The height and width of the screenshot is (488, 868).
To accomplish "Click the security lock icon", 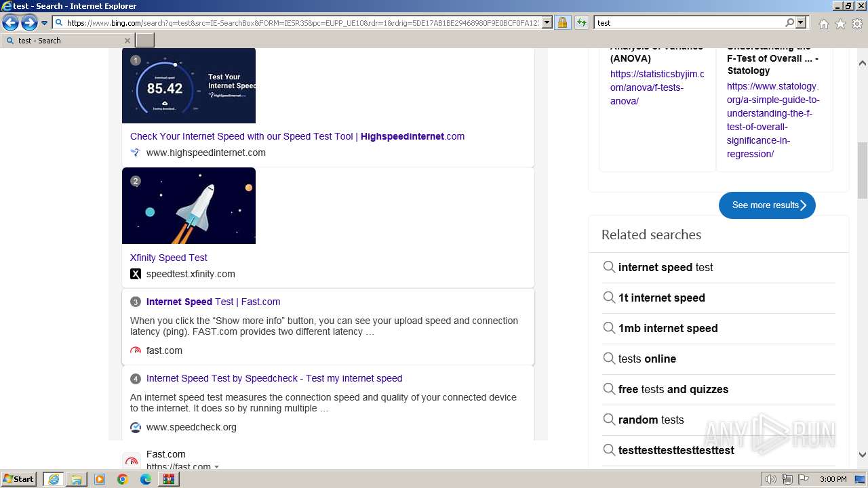I will (x=562, y=22).
